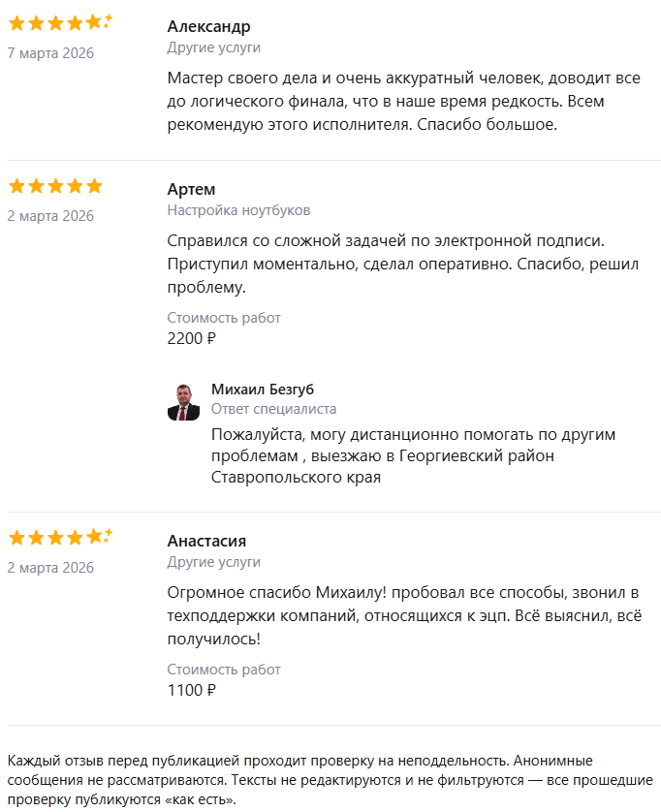Image resolution: width=661 pixels, height=812 pixels.
Task: Click Александр's star rating icons
Action: pos(60,23)
